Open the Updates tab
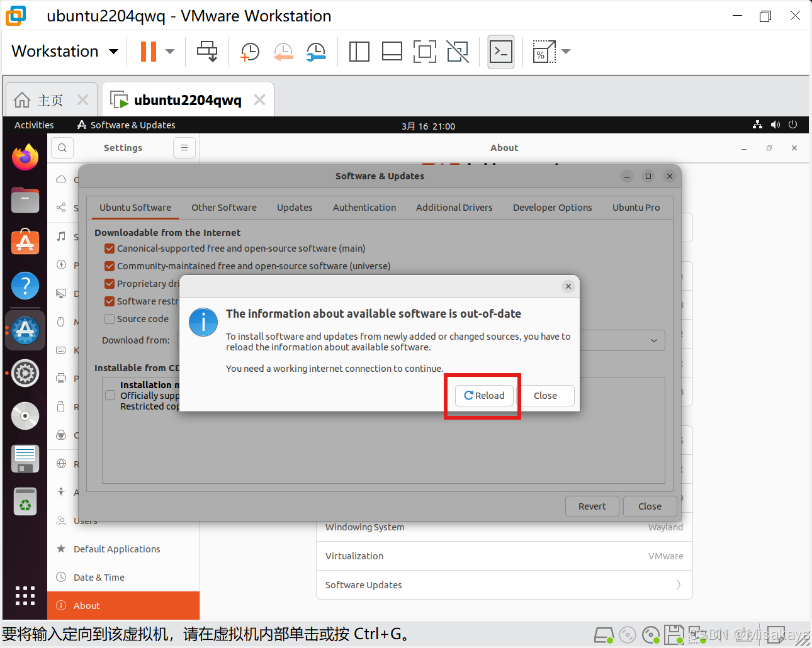The width and height of the screenshot is (812, 648). [295, 208]
